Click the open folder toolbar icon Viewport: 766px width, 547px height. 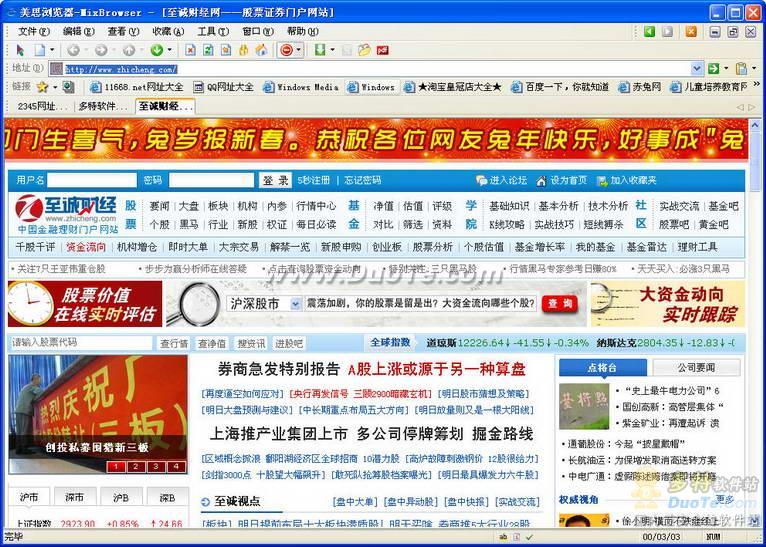pos(364,50)
